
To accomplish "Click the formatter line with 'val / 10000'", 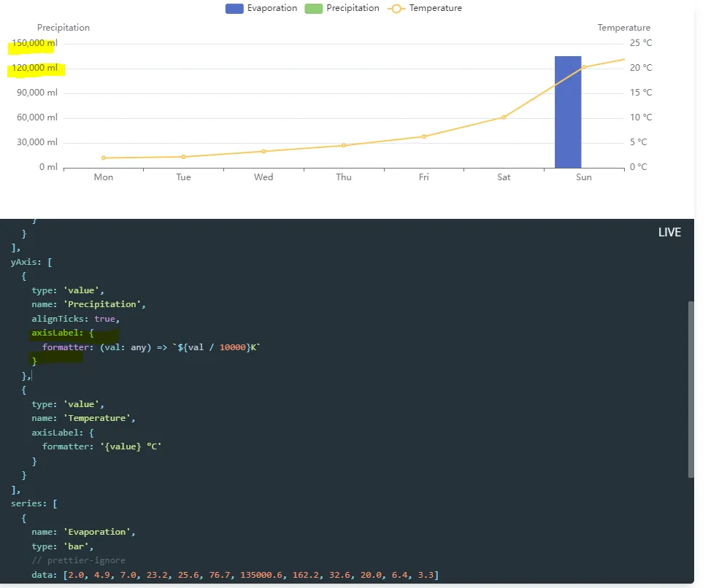I will [151, 347].
